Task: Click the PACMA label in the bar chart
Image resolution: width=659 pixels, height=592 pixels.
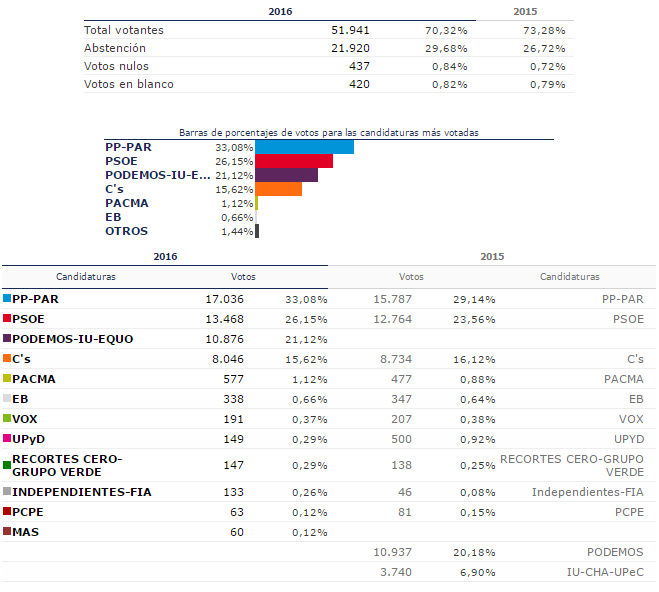Action: (x=127, y=203)
